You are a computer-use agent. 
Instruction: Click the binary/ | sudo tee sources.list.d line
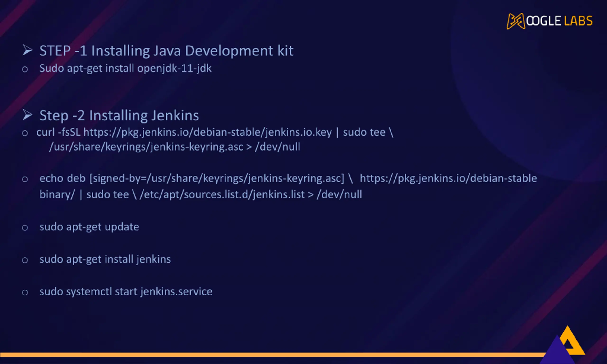pos(201,194)
